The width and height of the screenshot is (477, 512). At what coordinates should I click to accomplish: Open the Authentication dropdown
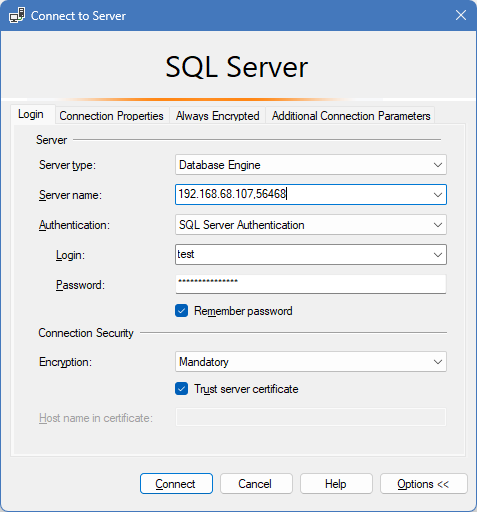tap(311, 225)
